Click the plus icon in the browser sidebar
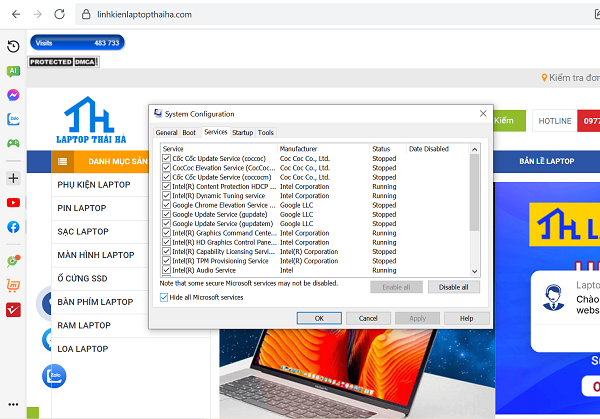Screen dimensions: 600x419 pos(13,178)
